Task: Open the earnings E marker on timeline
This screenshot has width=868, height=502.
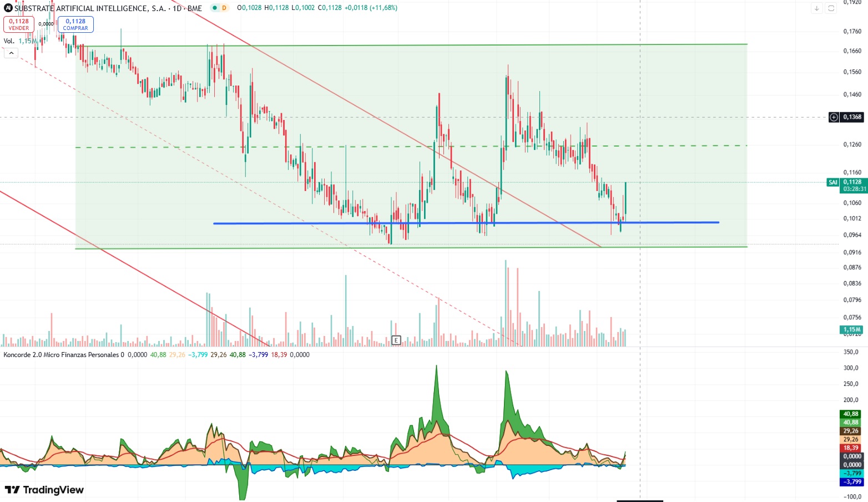Action: (396, 340)
